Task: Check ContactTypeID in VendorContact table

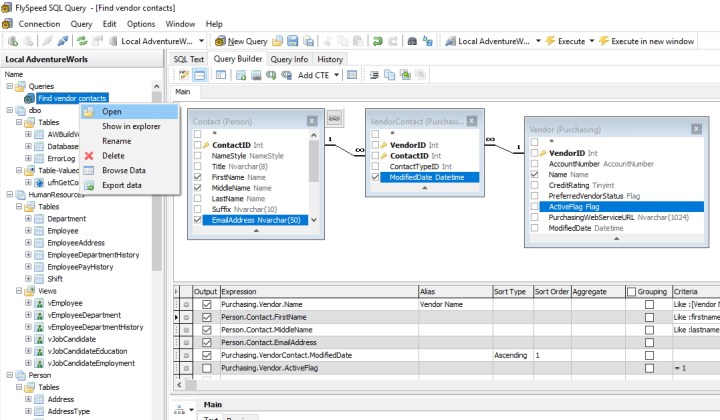Action: (x=375, y=166)
